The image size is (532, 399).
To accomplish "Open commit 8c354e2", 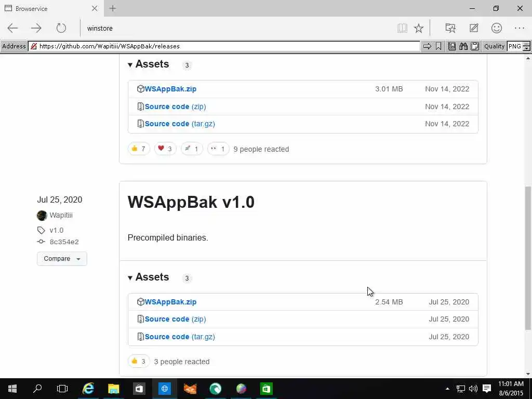I will pyautogui.click(x=64, y=242).
